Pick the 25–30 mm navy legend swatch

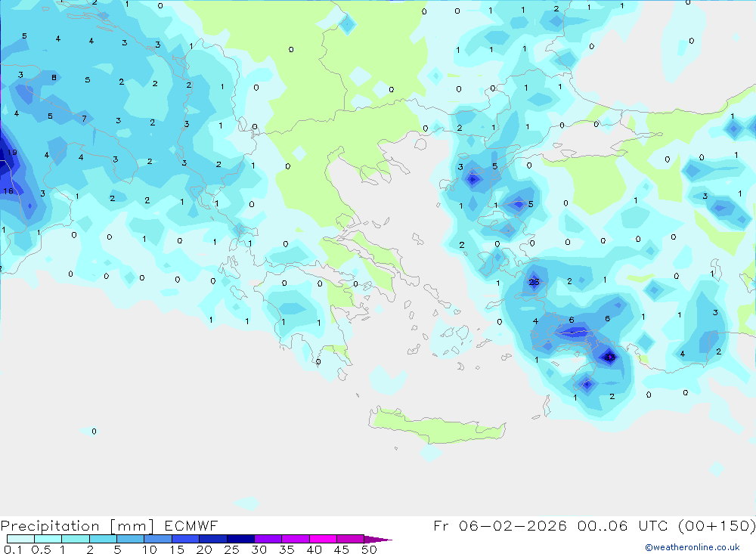(x=240, y=539)
